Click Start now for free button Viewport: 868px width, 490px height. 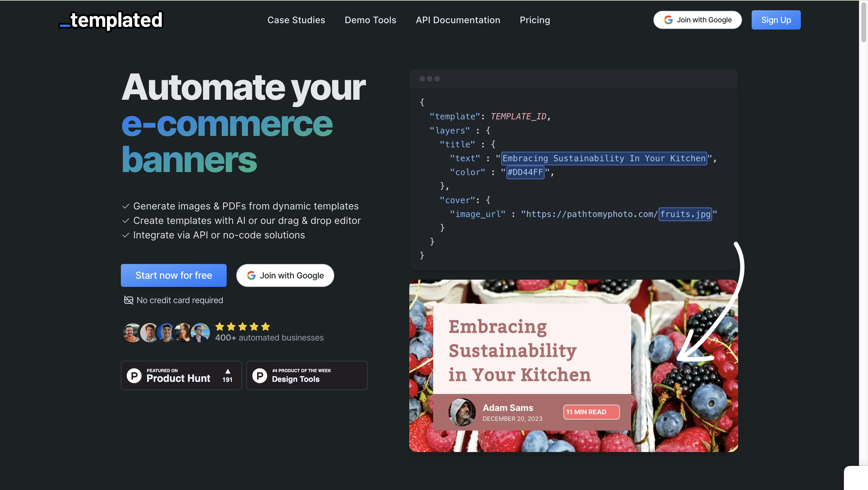click(x=174, y=275)
